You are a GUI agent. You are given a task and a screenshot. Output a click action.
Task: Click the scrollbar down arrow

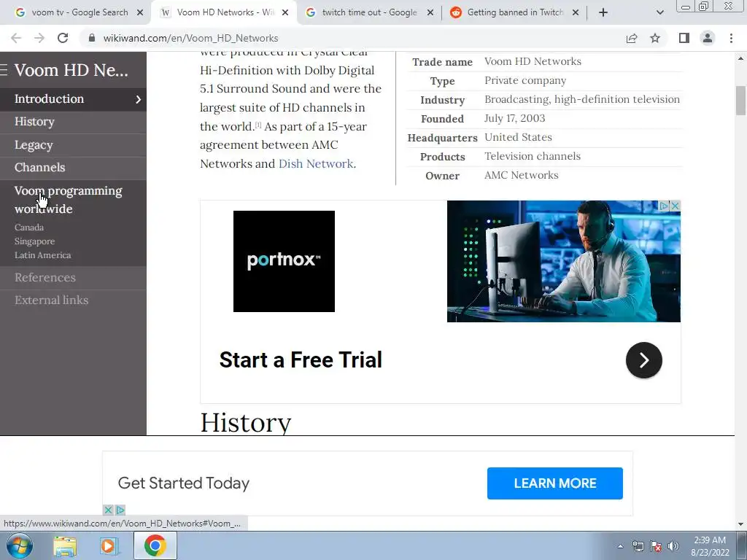click(740, 524)
